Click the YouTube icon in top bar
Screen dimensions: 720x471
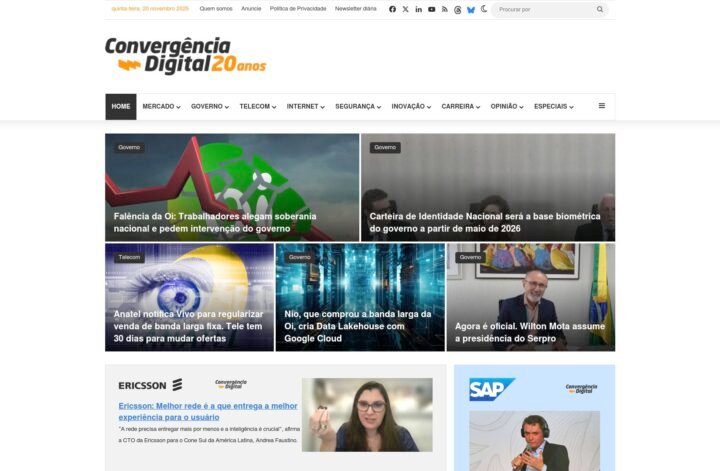click(432, 9)
